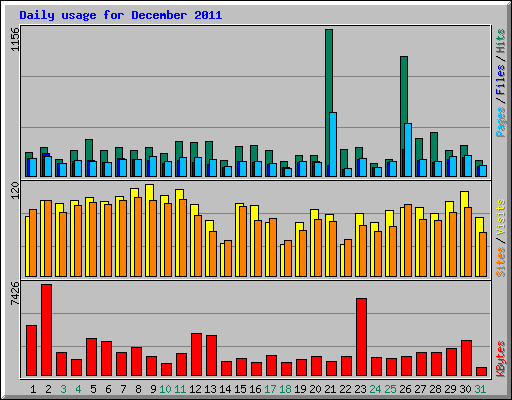This screenshot has width=512, height=400.
Task: Click the 'Pages' legend label
Action: (x=501, y=122)
